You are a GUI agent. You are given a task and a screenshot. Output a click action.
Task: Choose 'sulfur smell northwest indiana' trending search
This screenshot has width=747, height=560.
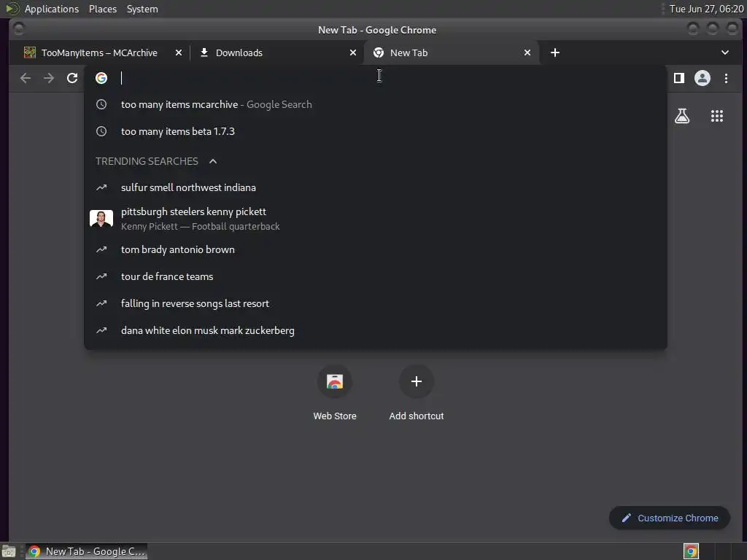click(376, 187)
